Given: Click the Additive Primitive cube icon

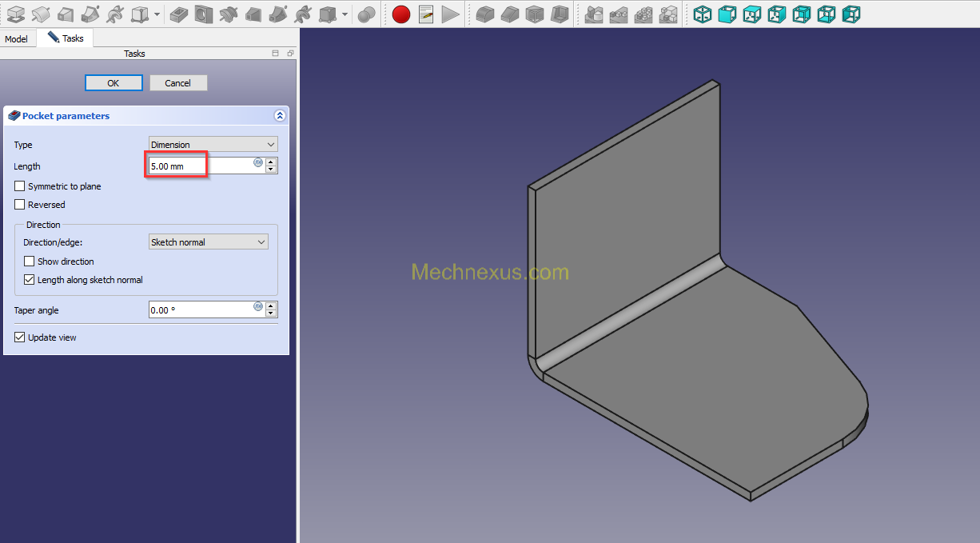Looking at the screenshot, I should (x=140, y=14).
